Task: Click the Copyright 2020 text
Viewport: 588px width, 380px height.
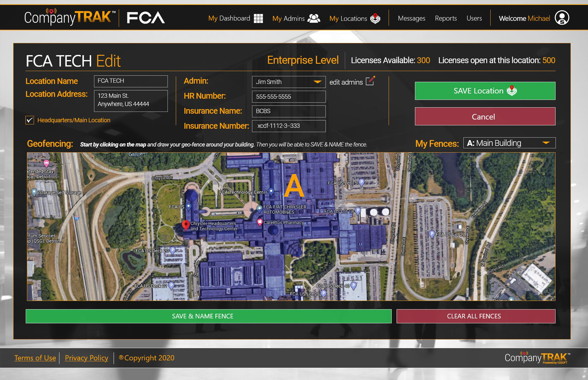Action: pos(147,358)
